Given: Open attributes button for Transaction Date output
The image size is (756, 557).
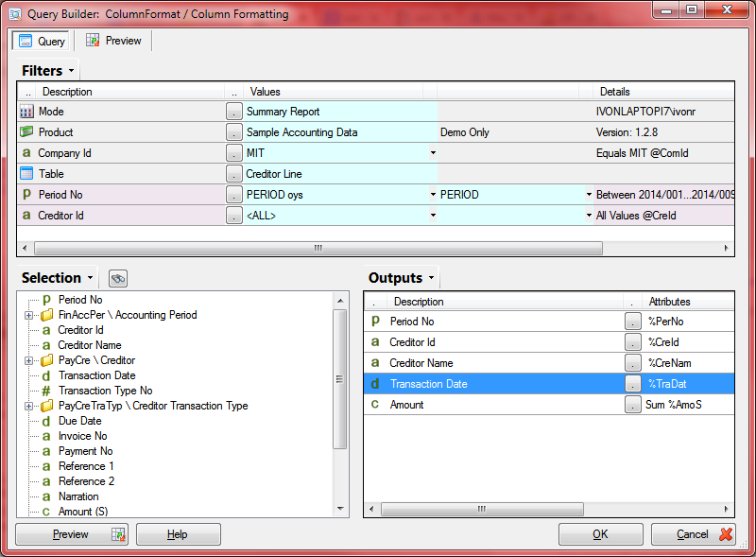Looking at the screenshot, I should click(632, 384).
